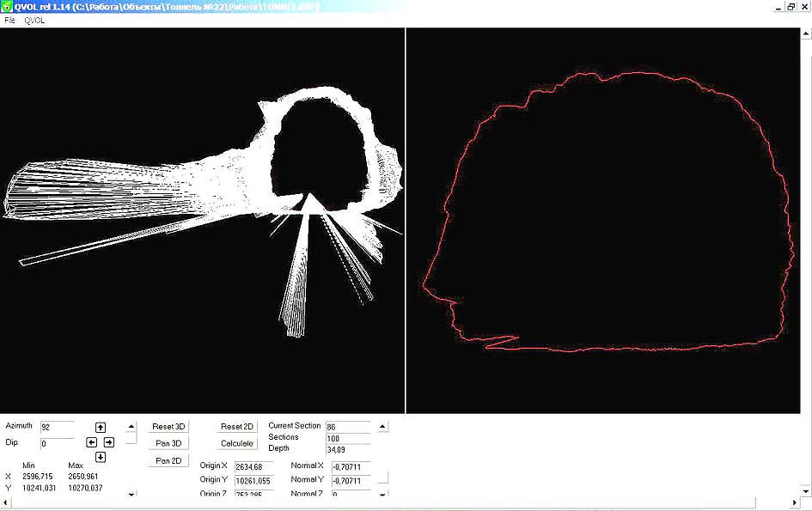The width and height of the screenshot is (812, 511).
Task: Click the Y Min value 10241,031
Action: pos(39,488)
